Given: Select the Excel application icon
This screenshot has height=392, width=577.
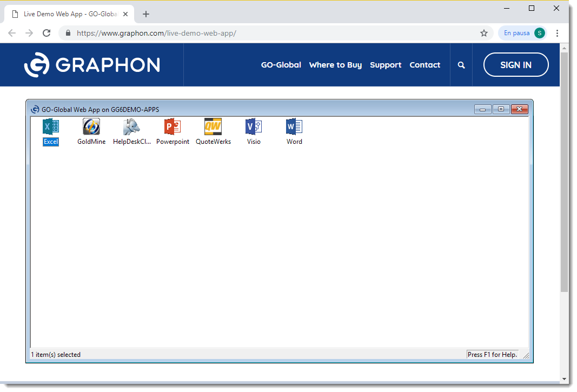Looking at the screenshot, I should (x=51, y=127).
